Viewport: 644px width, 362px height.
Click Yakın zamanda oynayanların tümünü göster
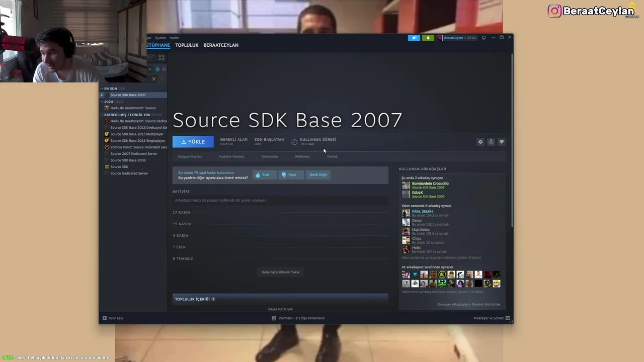click(441, 258)
